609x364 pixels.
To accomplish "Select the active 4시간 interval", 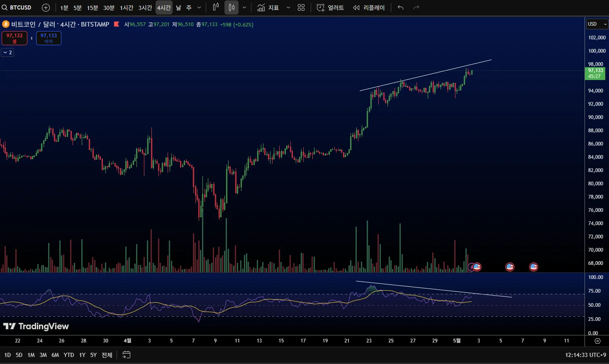I will (164, 8).
